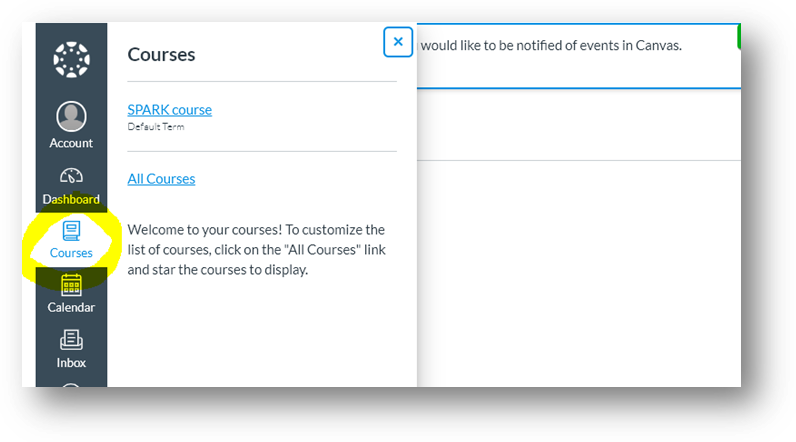Screen dimensions: 796x442
Task: Click the Canvas logo icon
Action: tap(71, 60)
